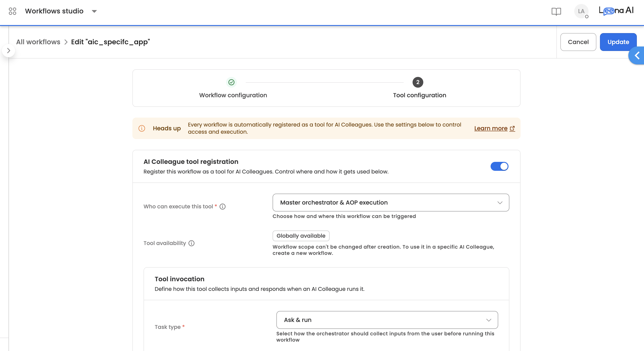Toggle AI Colleague tool registration switch
Screen dimensions: 644x351
click(499, 166)
